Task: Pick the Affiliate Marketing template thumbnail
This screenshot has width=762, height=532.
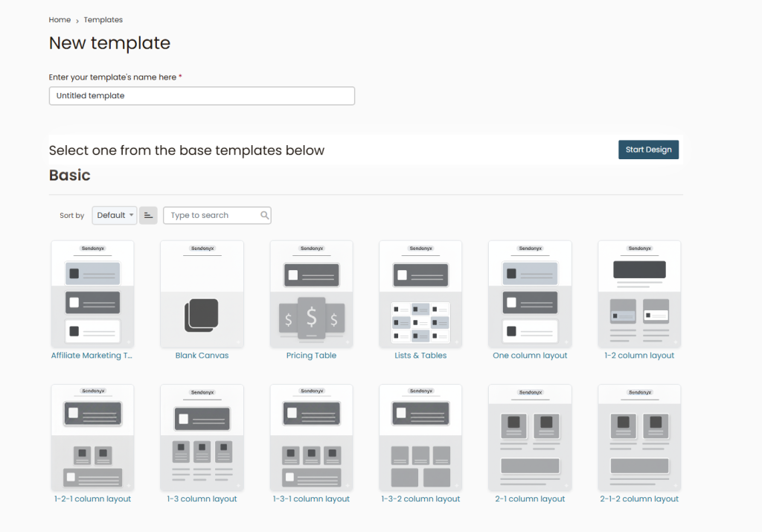Action: point(92,294)
